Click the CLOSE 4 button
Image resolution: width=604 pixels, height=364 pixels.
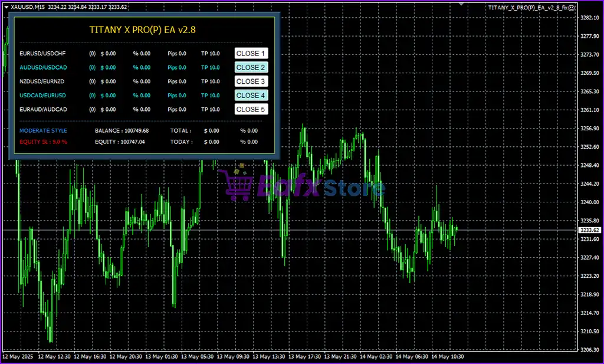tap(251, 95)
